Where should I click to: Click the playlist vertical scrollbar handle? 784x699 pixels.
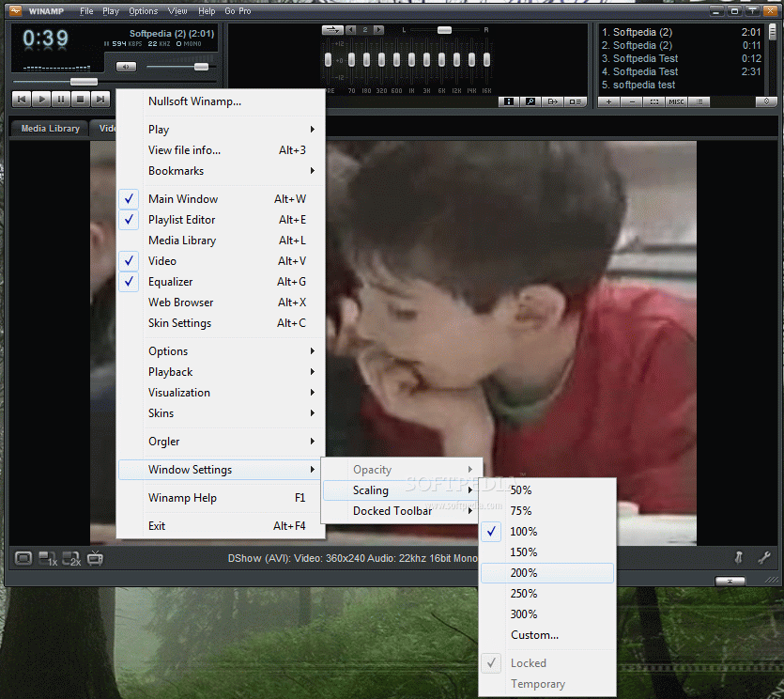772,32
